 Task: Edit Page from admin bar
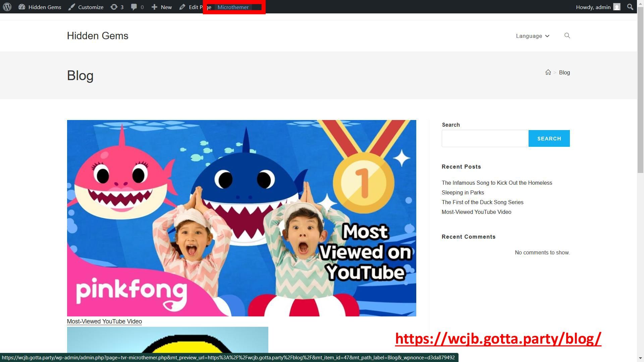(195, 7)
